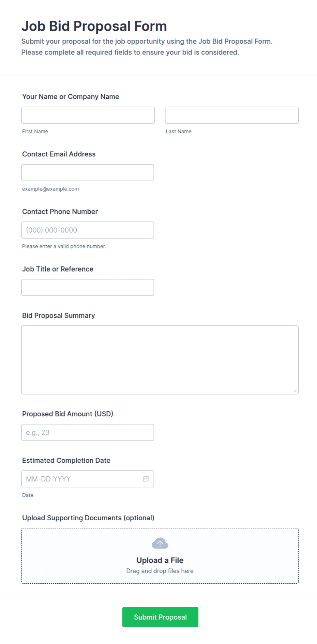Click the Last Name input field
The width and height of the screenshot is (317, 644).
[232, 115]
